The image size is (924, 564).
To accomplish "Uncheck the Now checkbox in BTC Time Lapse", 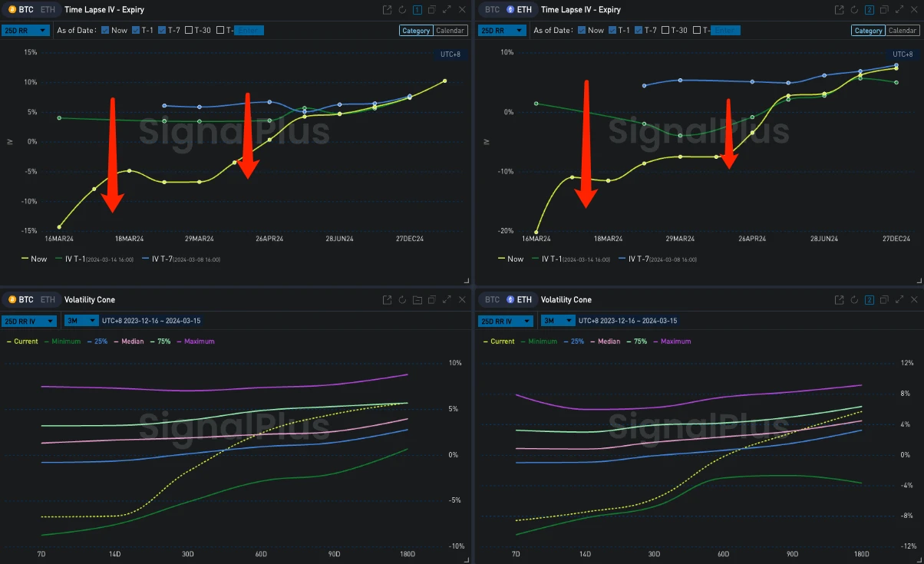I will 105,30.
